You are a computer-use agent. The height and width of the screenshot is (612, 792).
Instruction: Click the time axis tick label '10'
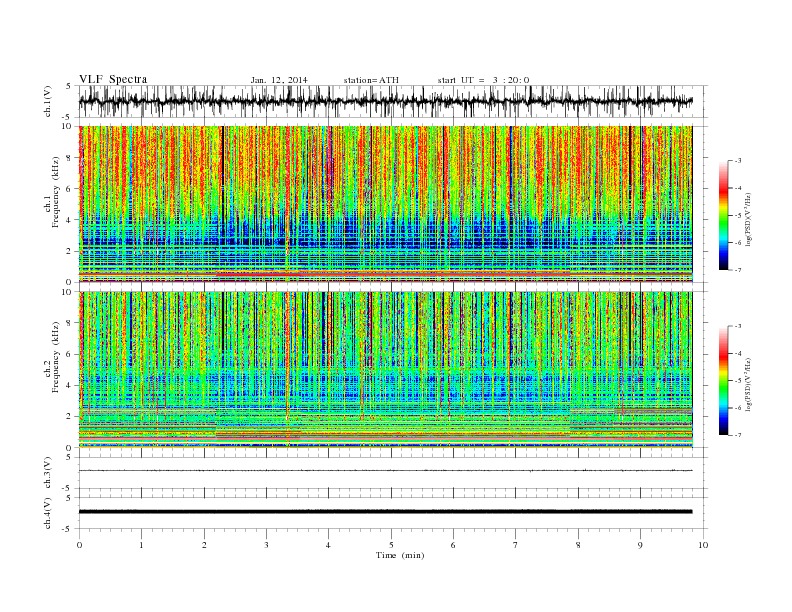(x=703, y=545)
